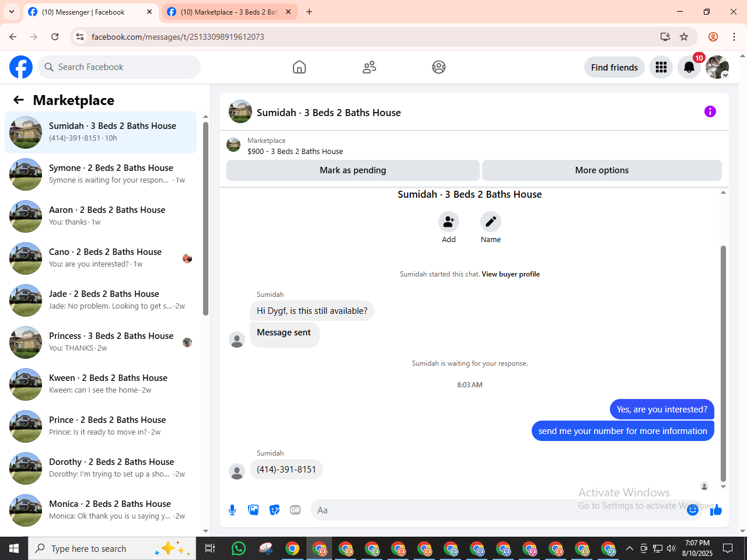Go back to previous browser page
This screenshot has height=560, width=747.
[13, 37]
